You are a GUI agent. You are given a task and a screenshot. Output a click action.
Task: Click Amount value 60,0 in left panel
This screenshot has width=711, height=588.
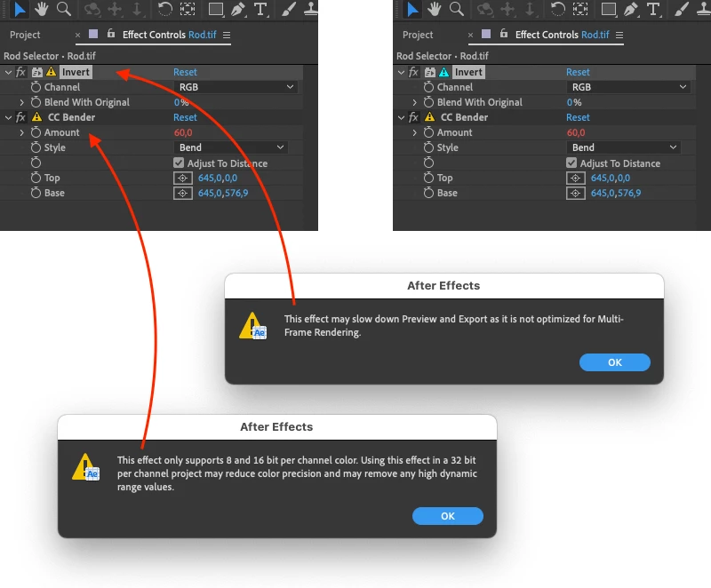(183, 132)
